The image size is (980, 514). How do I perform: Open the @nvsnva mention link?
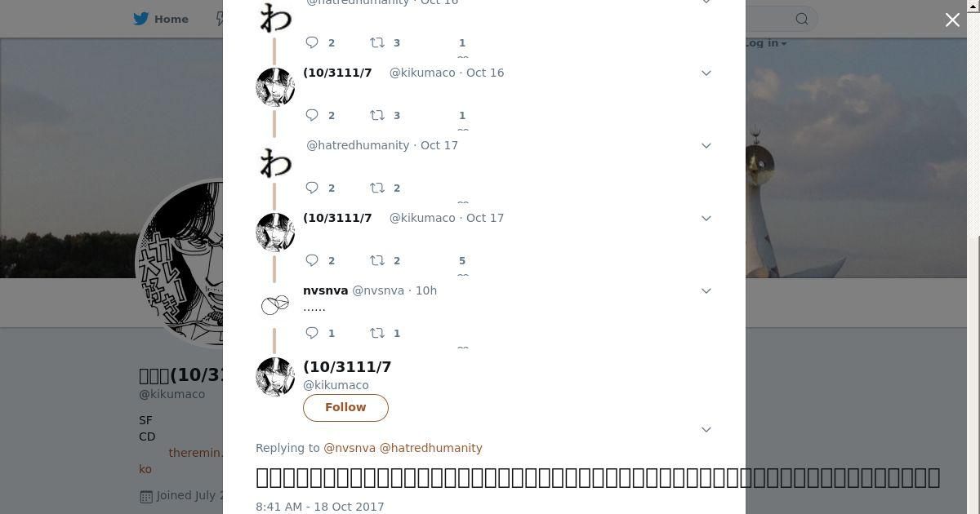(x=350, y=448)
